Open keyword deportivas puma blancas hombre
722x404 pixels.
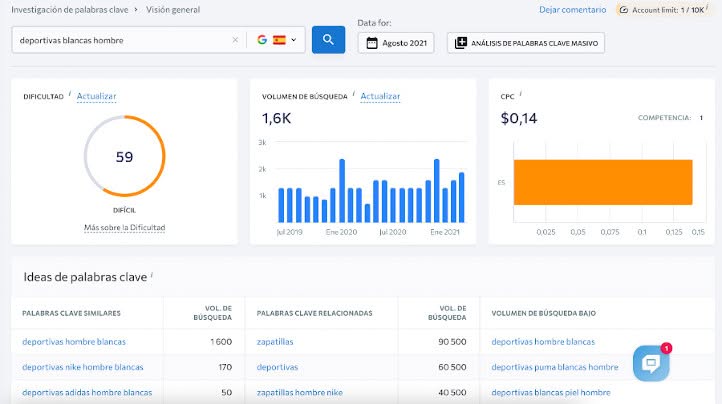coord(555,367)
